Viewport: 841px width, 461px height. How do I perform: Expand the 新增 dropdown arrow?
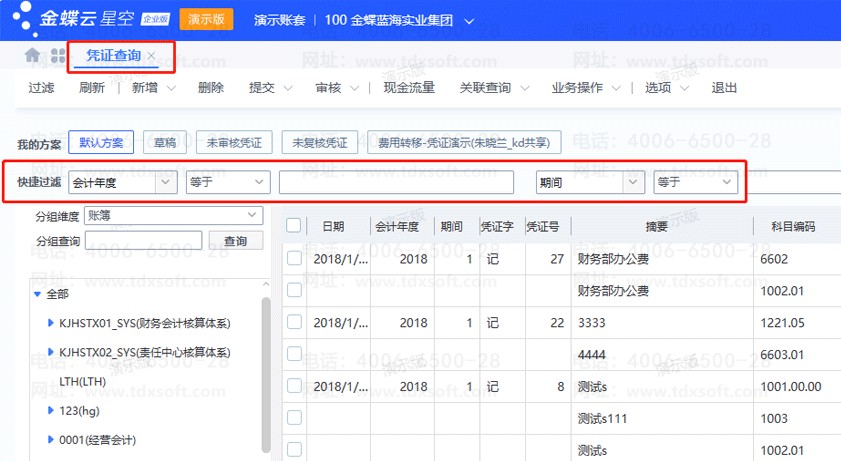tap(171, 88)
